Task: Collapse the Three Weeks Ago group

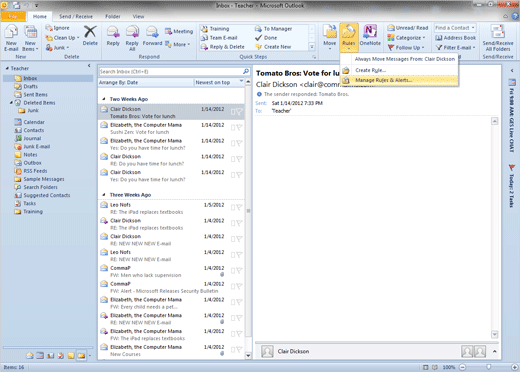Action: coord(104,195)
